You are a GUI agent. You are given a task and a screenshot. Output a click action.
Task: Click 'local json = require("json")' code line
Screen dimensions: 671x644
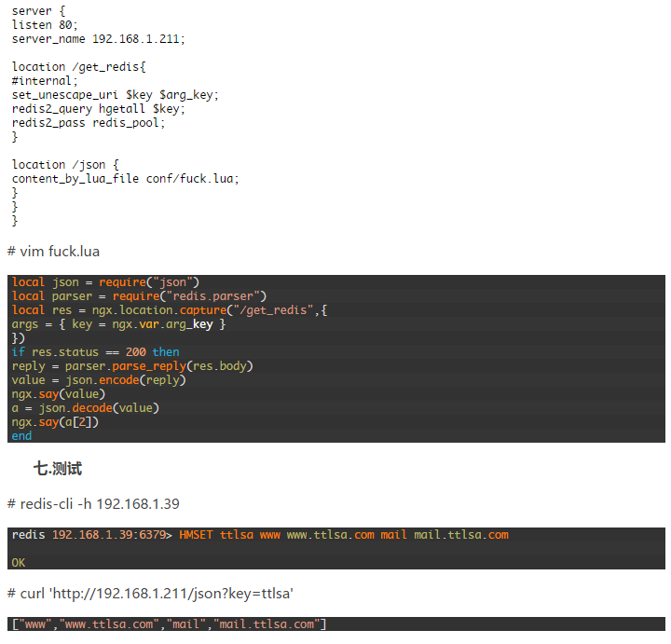105,282
